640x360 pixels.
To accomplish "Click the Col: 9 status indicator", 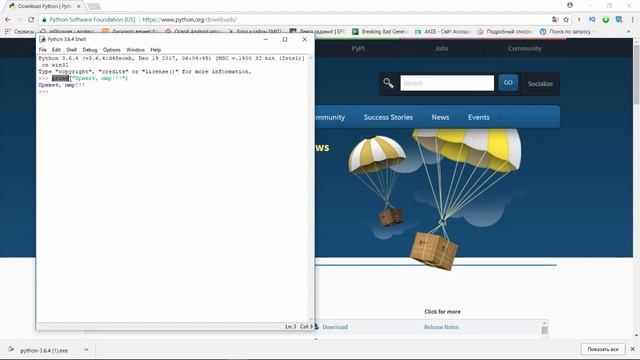I will 306,327.
